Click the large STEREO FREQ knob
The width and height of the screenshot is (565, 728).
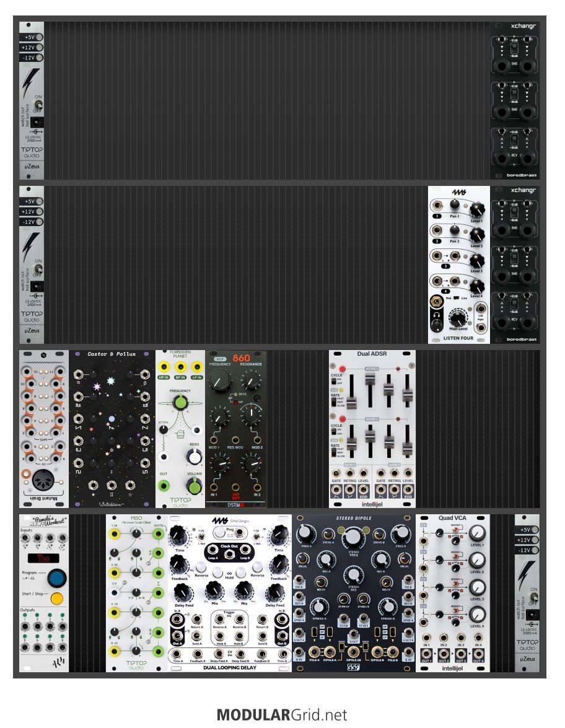click(x=353, y=537)
